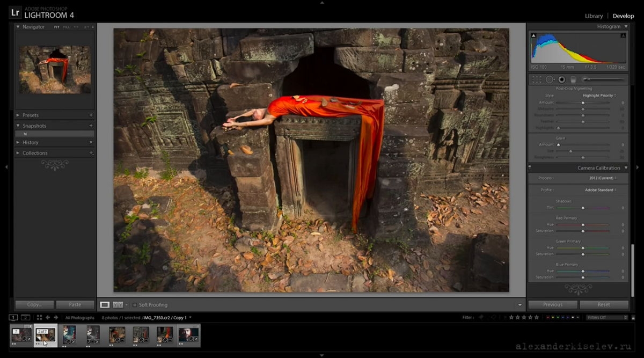
Task: Enable the Soft Proofing checkbox
Action: point(135,305)
